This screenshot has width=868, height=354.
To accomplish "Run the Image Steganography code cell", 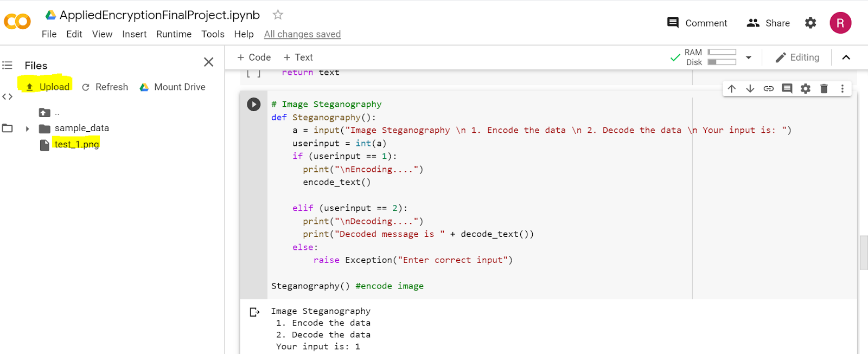I will (x=253, y=104).
